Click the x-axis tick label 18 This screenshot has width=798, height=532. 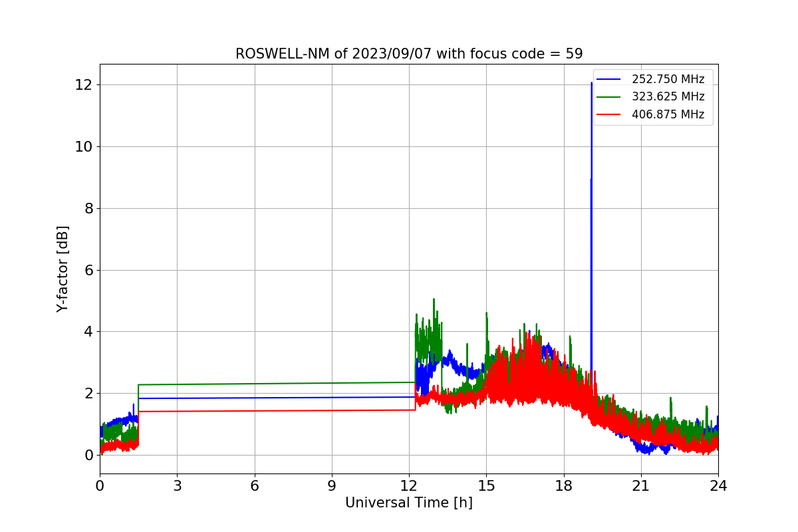click(x=564, y=486)
